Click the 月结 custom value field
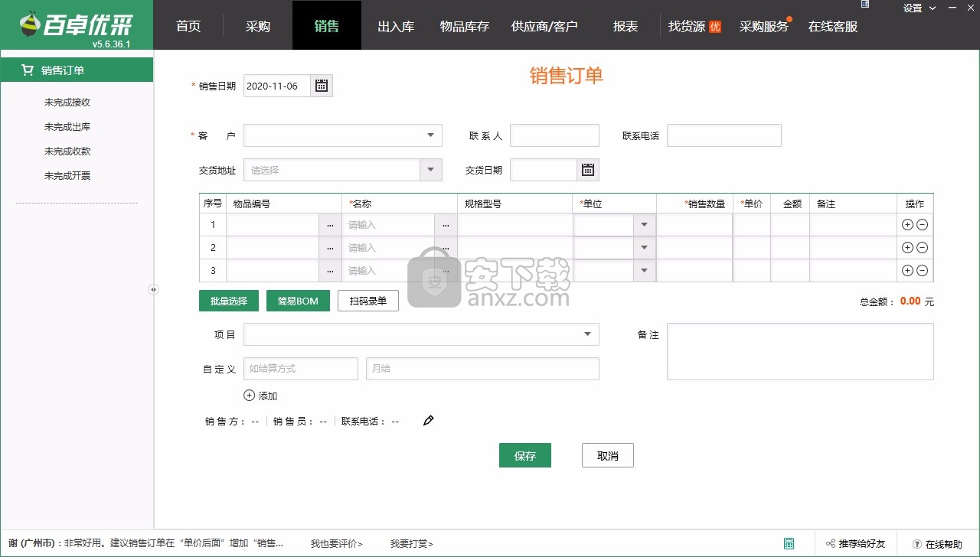 click(x=482, y=369)
